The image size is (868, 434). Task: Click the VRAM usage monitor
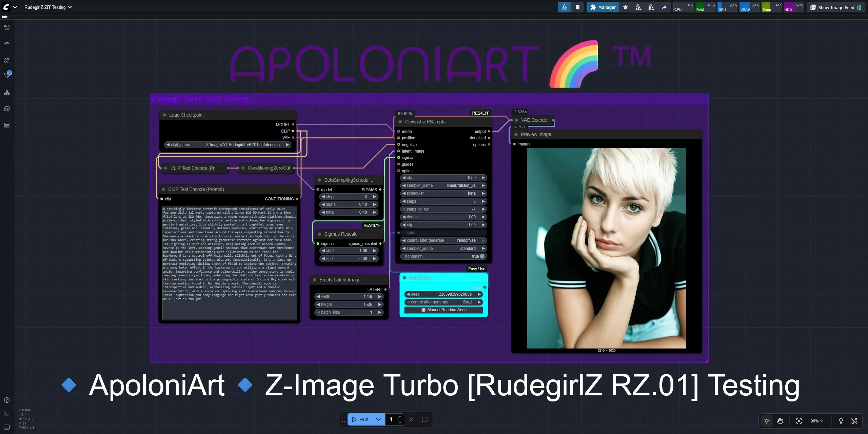point(750,7)
